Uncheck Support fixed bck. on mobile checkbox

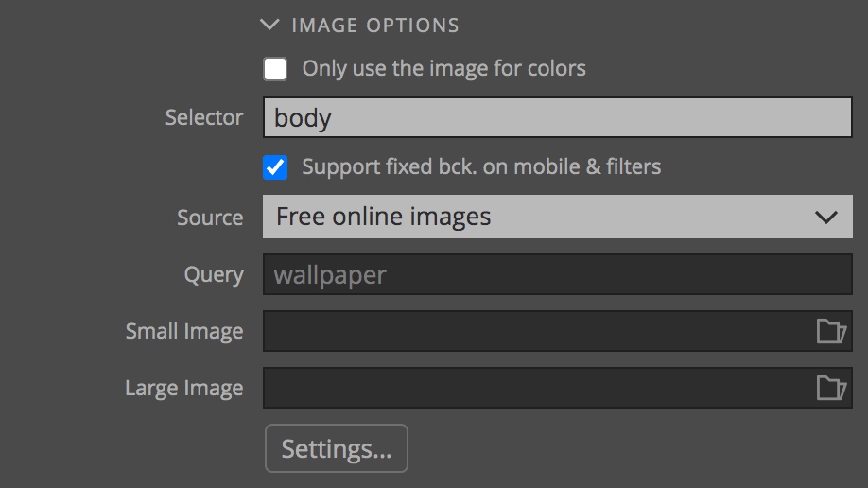click(x=275, y=167)
